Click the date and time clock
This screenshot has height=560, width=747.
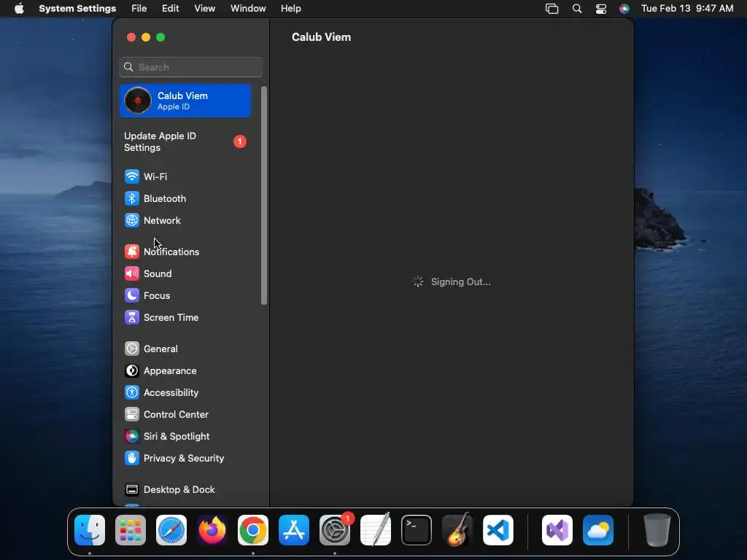coord(687,9)
